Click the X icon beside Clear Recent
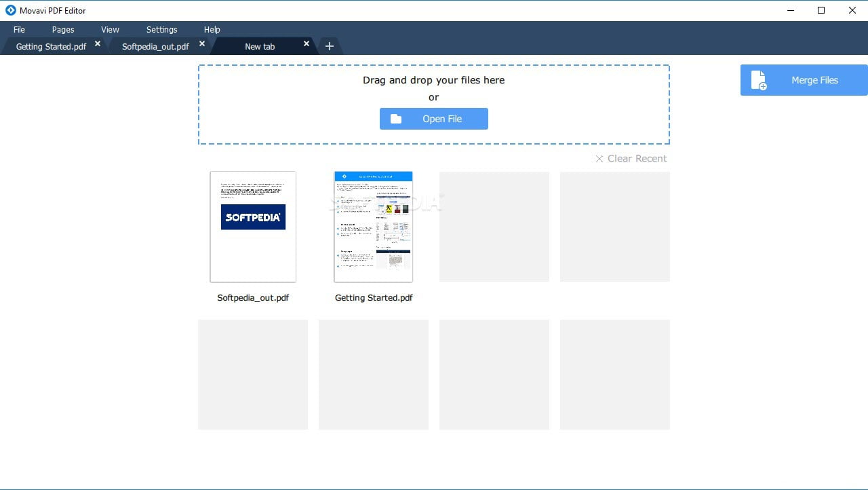This screenshot has height=490, width=868. pyautogui.click(x=599, y=159)
